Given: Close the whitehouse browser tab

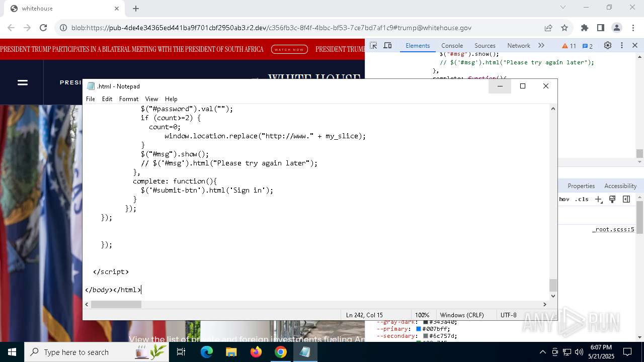Looking at the screenshot, I should [117, 9].
